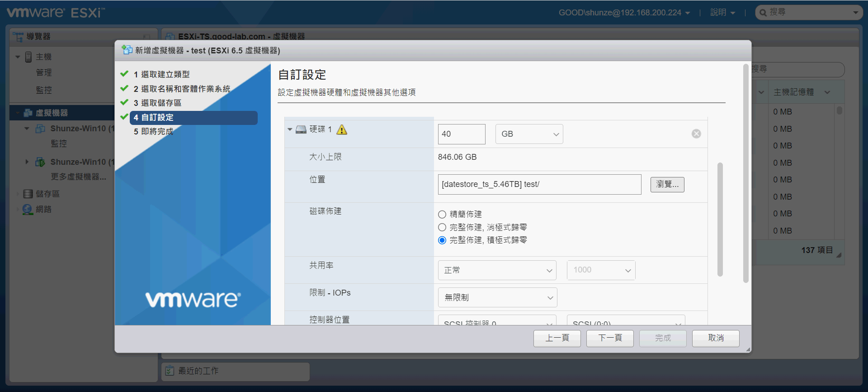Select 精簡佈建 thin provisioning option
The image size is (868, 392).
442,215
